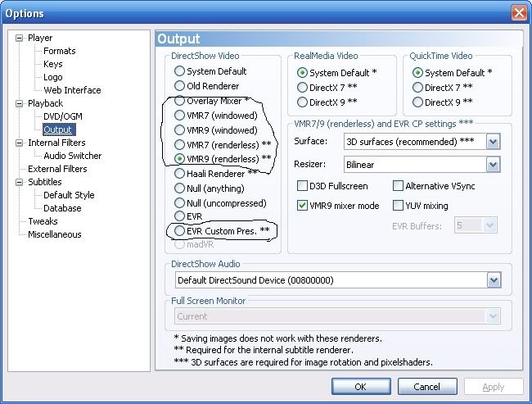Collapse the Subtitles tree node
The height and width of the screenshot is (404, 532).
pyautogui.click(x=20, y=182)
